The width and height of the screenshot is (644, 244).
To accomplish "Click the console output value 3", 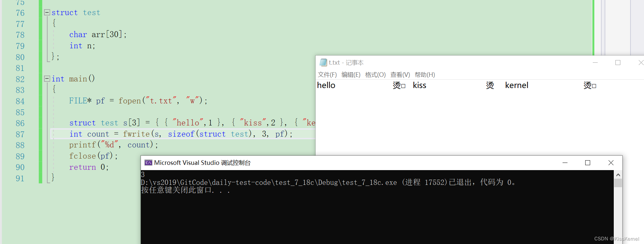I will [x=143, y=174].
